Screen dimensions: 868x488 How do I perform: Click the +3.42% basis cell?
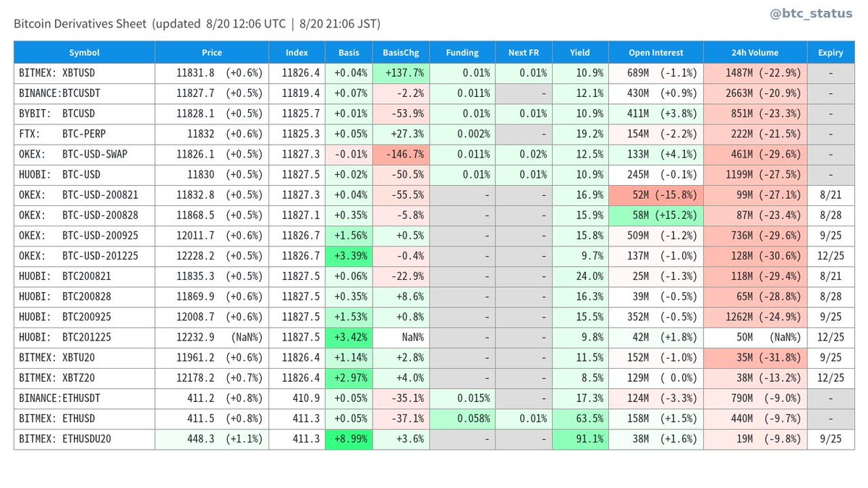coord(349,337)
